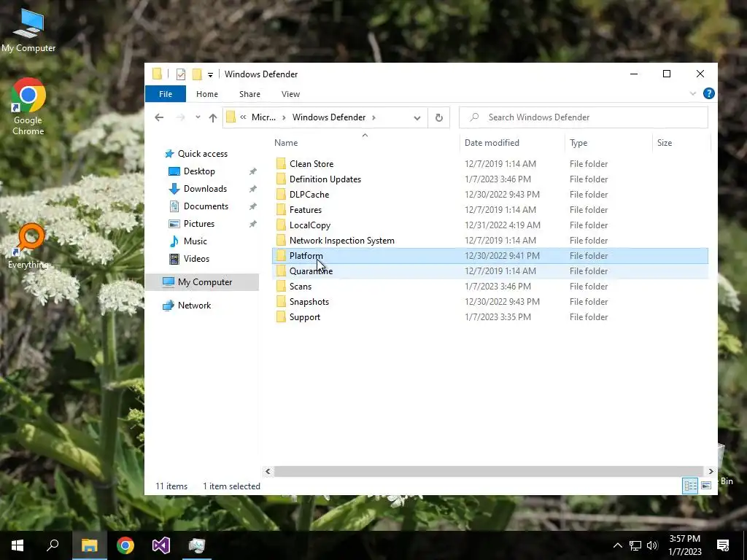This screenshot has width=747, height=560.
Task: Click File Explorer on the taskbar
Action: click(x=90, y=545)
